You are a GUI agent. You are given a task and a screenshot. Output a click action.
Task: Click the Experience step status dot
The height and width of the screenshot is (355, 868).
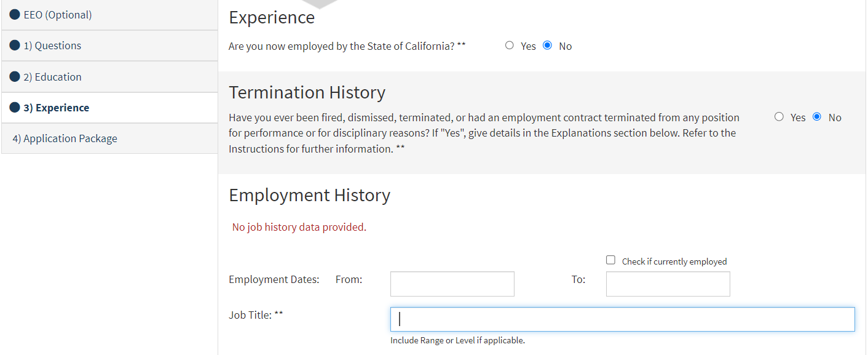pos(15,108)
